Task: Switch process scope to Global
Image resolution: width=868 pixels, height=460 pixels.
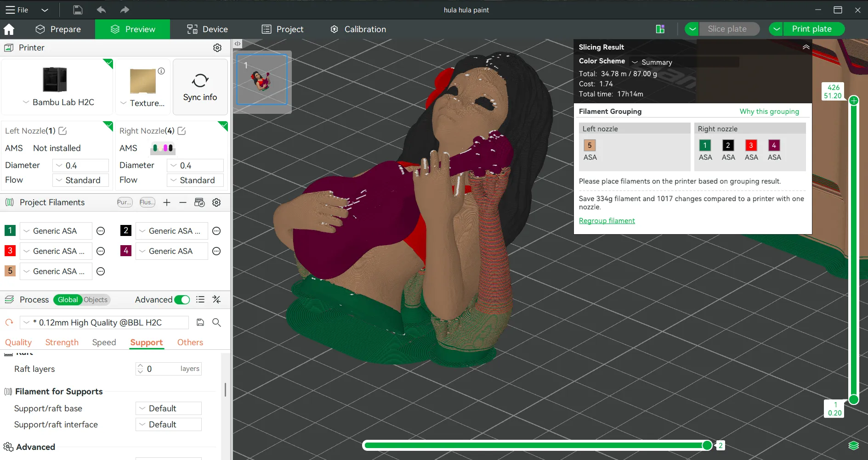Action: point(68,300)
